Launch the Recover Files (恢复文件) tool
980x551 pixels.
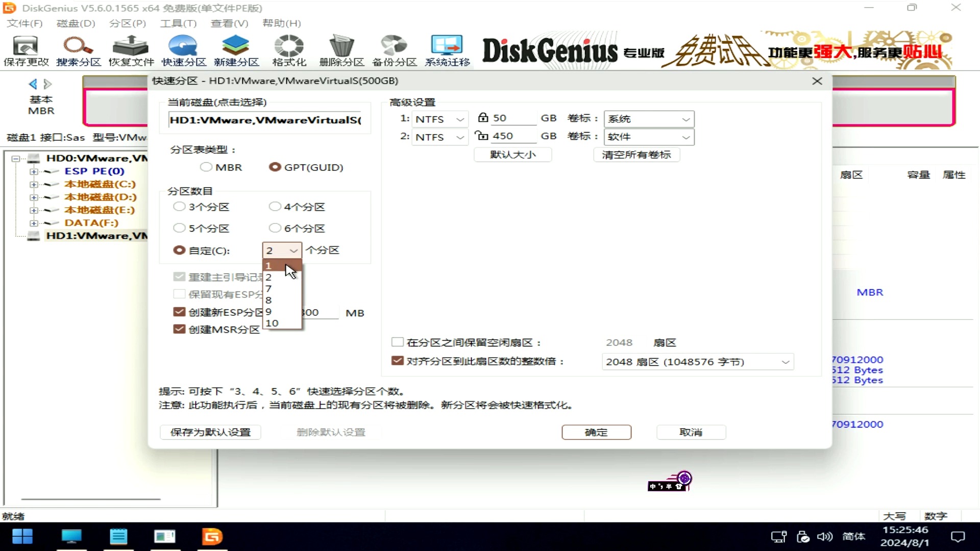(131, 51)
